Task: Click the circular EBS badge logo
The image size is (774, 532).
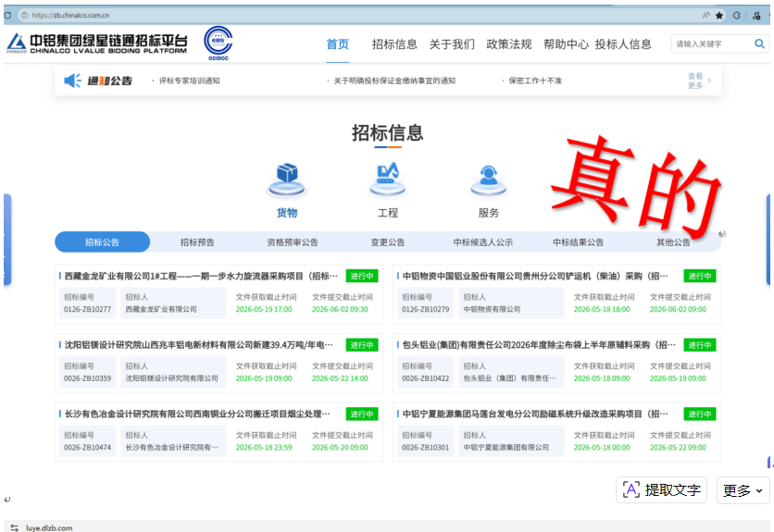Action: click(x=218, y=43)
